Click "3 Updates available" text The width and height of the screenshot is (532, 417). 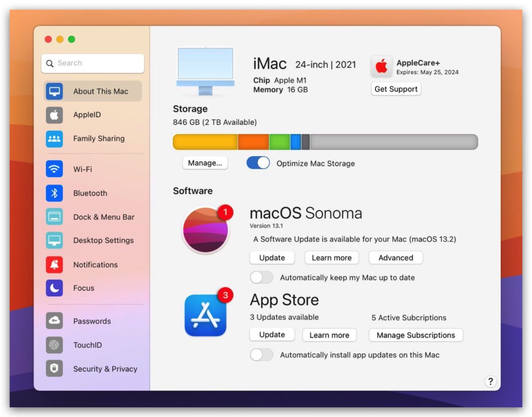point(284,317)
